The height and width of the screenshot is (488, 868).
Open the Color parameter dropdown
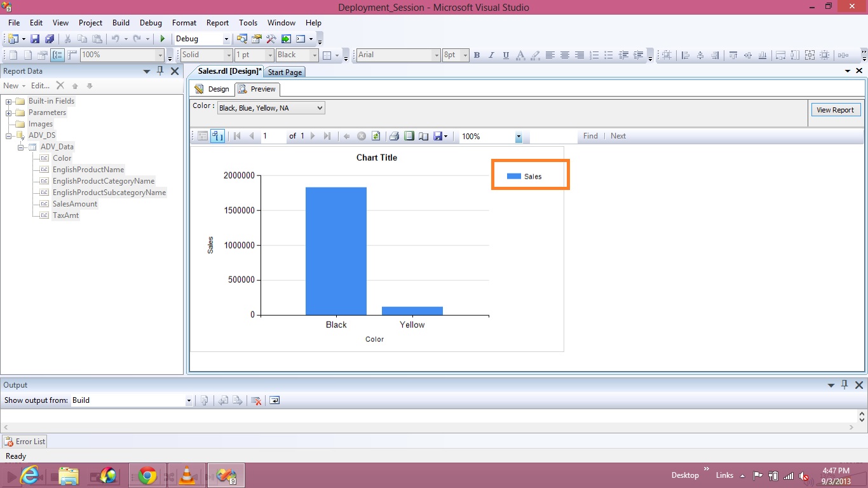[x=320, y=108]
